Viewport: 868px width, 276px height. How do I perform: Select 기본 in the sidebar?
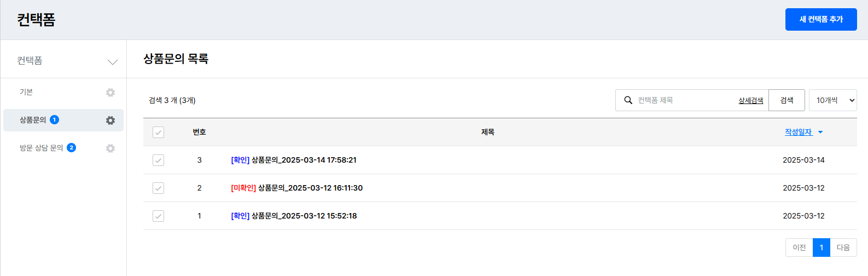coord(26,92)
